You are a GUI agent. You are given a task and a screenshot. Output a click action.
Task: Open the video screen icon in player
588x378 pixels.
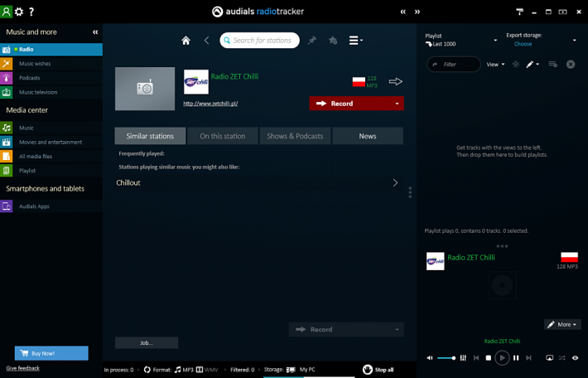click(549, 358)
